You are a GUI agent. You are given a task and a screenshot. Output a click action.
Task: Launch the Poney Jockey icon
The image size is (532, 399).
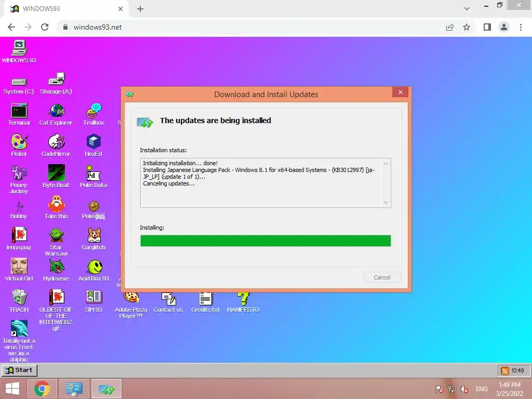[19, 179]
